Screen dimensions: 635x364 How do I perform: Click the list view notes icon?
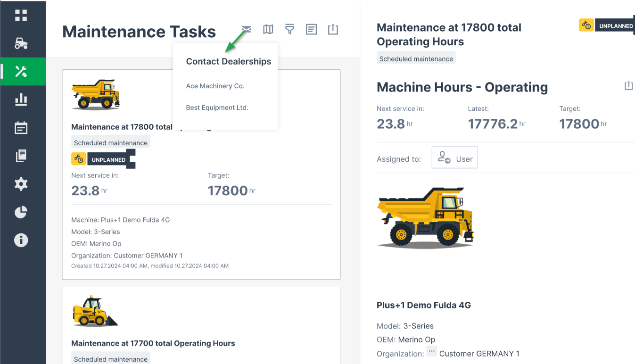(x=311, y=30)
